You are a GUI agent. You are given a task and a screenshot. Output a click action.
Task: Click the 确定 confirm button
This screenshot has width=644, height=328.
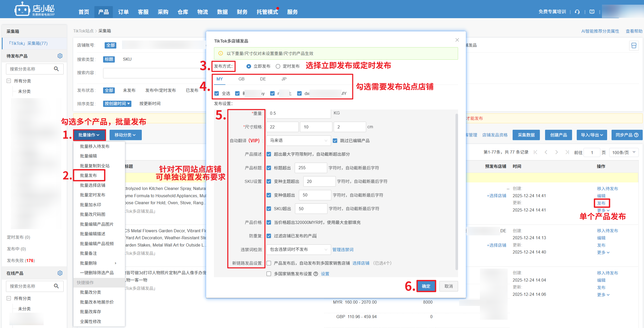click(x=426, y=286)
